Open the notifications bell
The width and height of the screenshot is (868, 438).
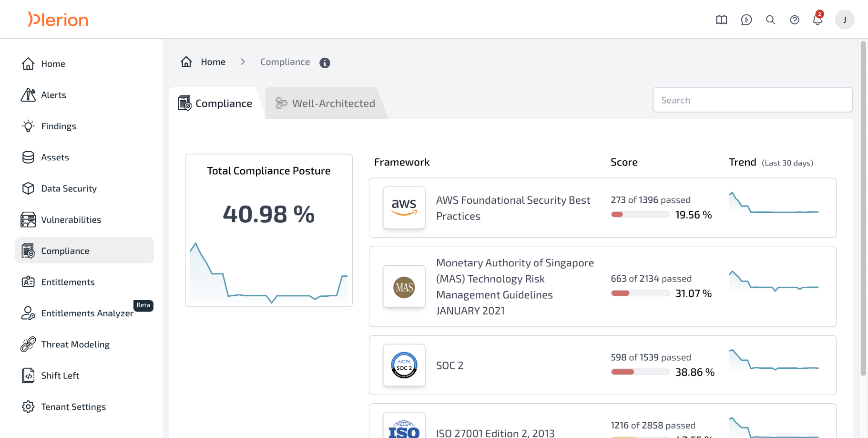pos(817,19)
